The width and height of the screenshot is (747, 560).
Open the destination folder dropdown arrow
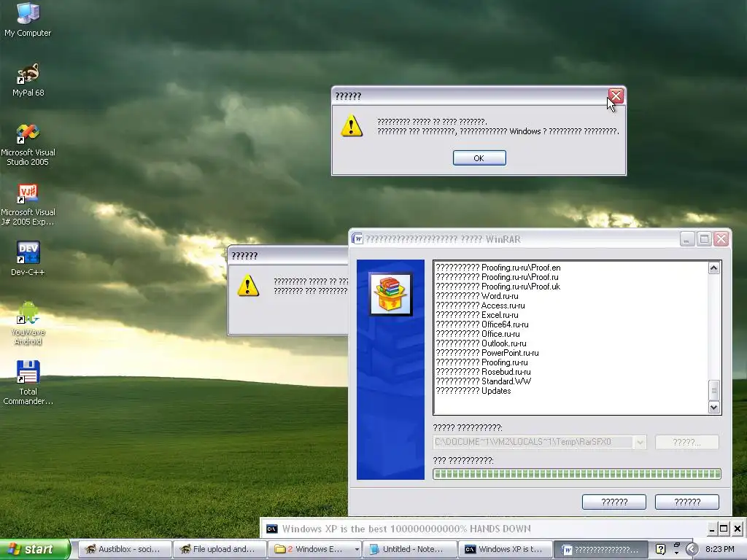click(x=640, y=442)
